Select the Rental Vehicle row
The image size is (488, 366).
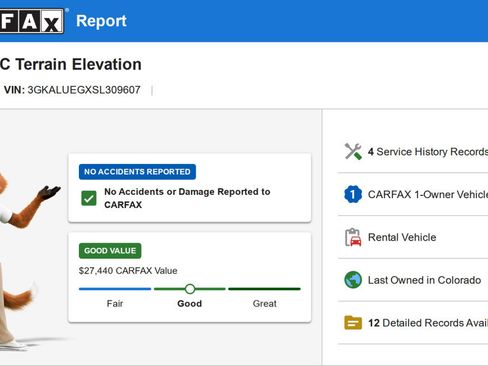point(413,237)
